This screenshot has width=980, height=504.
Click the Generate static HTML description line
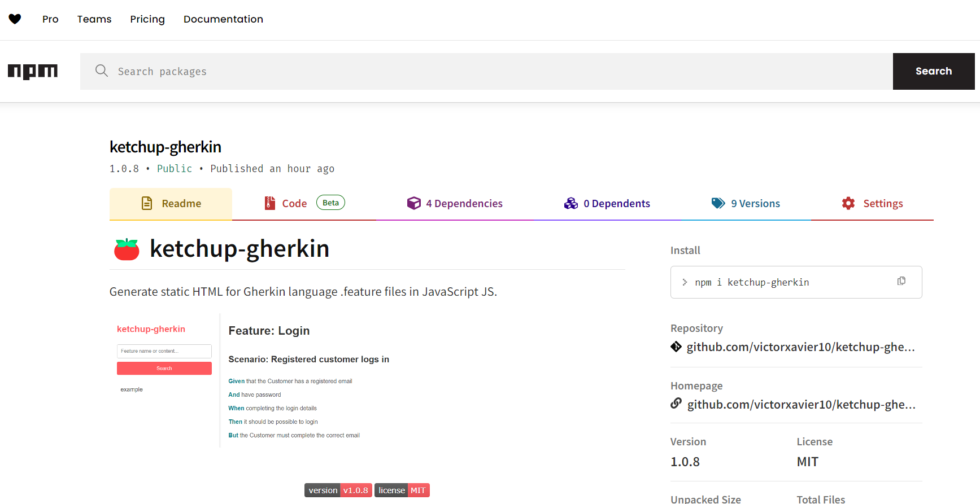(303, 292)
